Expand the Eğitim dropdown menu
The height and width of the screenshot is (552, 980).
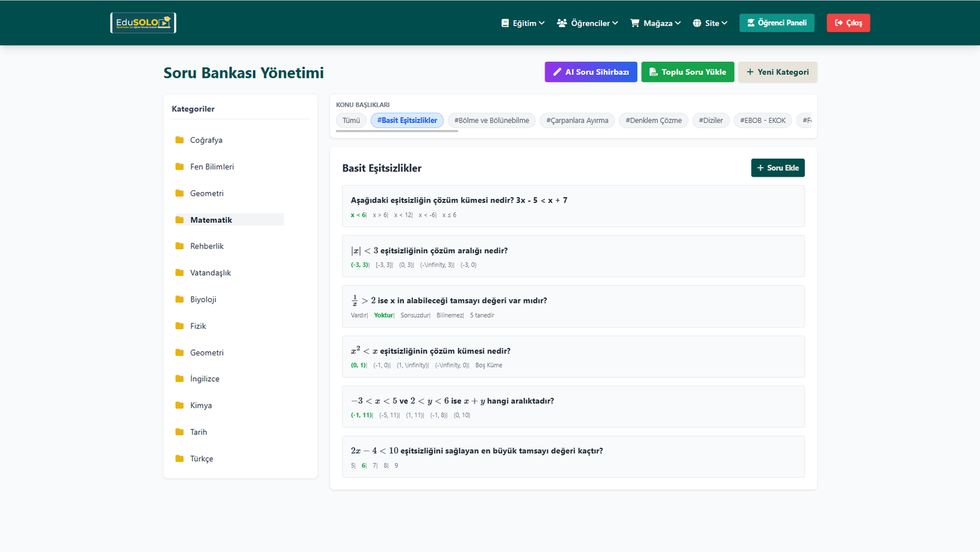click(x=522, y=23)
